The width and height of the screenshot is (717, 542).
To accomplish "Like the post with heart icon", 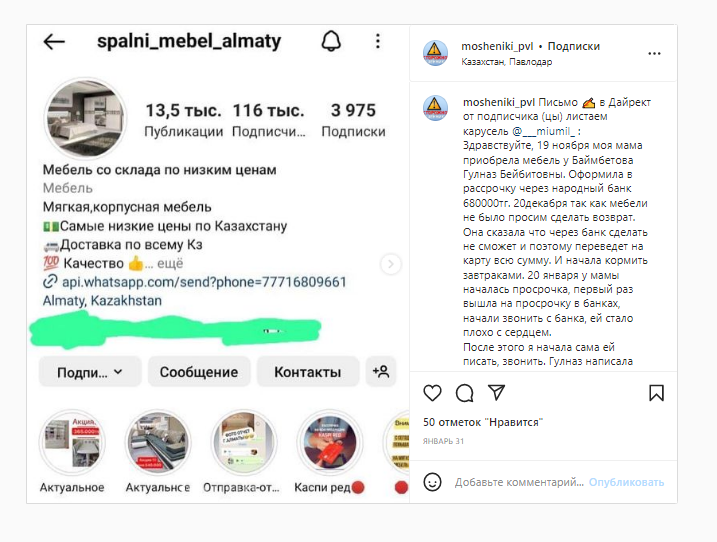I will pos(432,393).
